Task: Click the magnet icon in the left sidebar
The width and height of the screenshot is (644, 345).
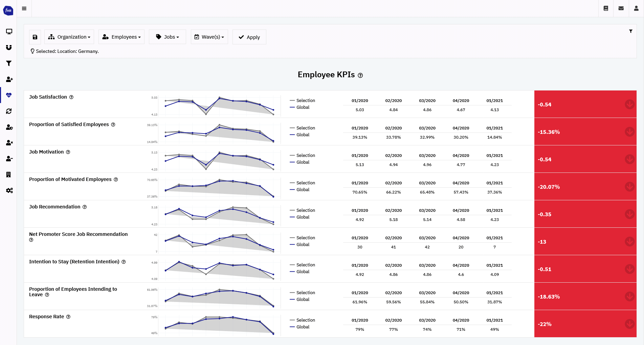Action: click(9, 47)
